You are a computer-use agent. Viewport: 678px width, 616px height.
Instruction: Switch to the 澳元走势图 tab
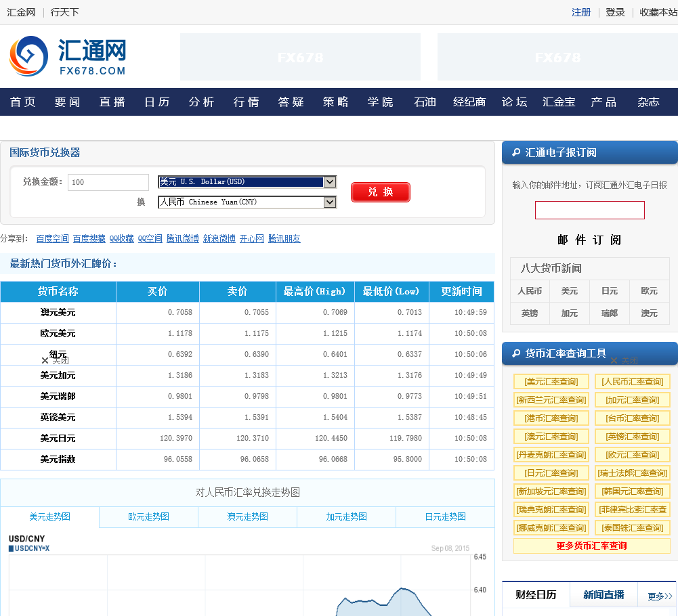(x=247, y=516)
